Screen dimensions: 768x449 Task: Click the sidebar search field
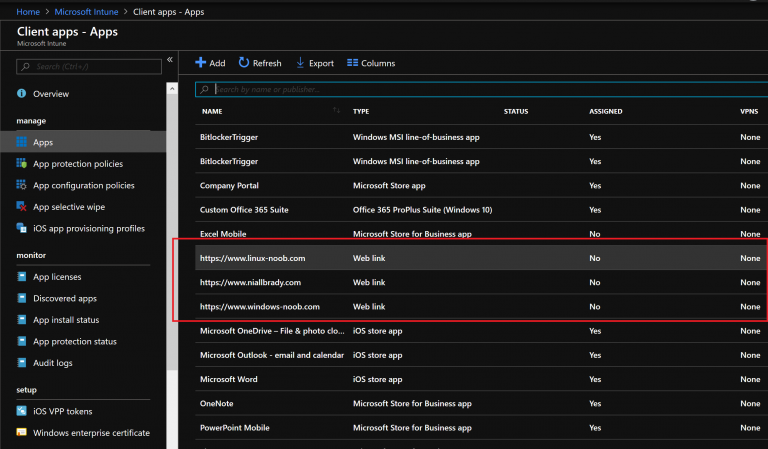point(90,66)
